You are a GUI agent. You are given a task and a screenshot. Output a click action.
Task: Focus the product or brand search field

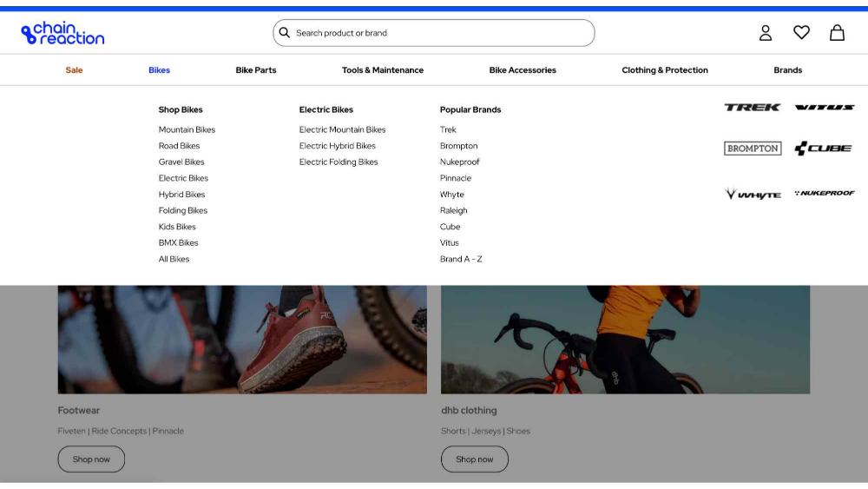pyautogui.click(x=434, y=33)
